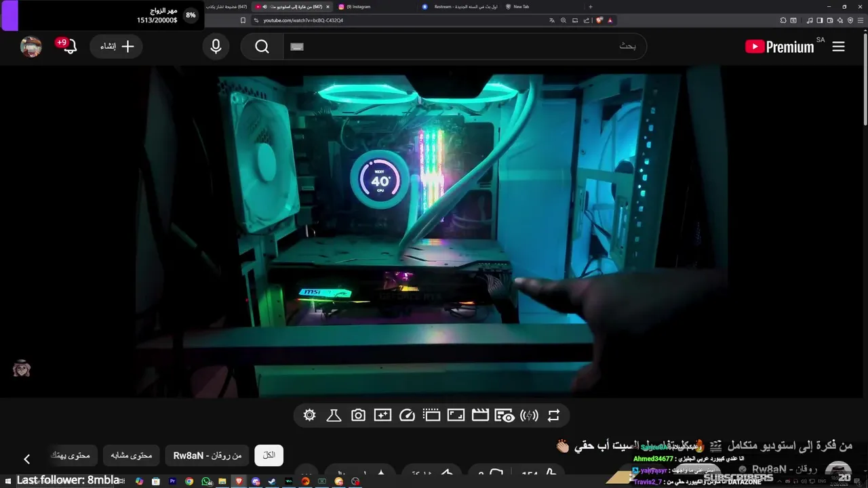Image resolution: width=868 pixels, height=488 pixels.
Task: Toggle the loop video icon
Action: (553, 415)
